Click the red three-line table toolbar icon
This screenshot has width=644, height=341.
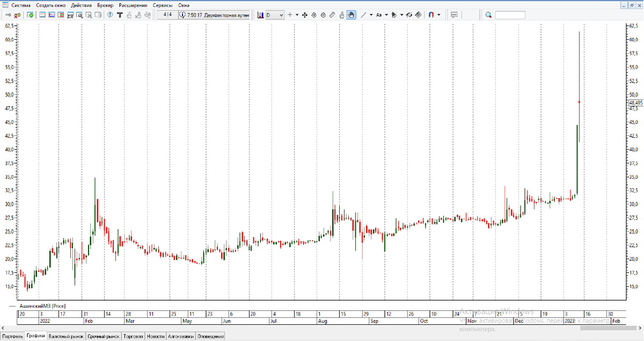[60, 15]
